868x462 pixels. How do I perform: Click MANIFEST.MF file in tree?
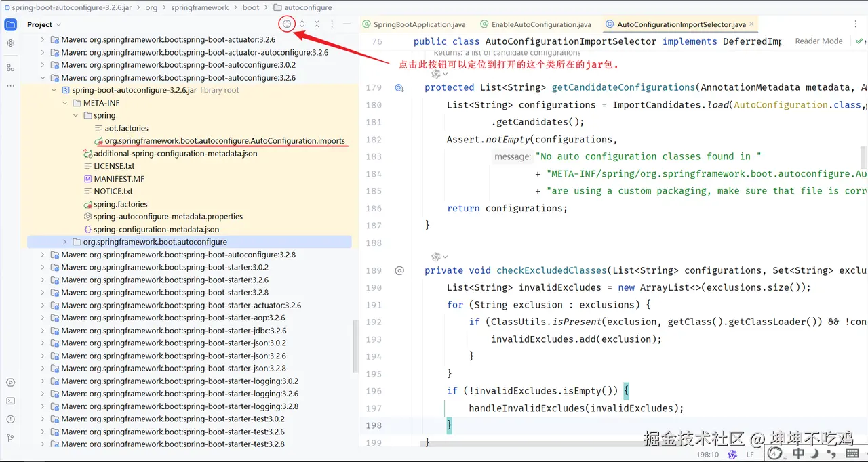[119, 179]
